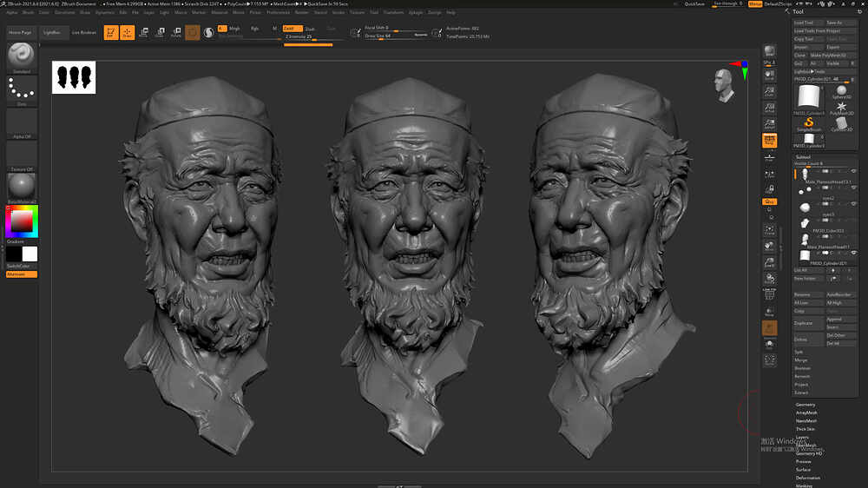Image resolution: width=868 pixels, height=488 pixels.
Task: Click the orange Xyz rotation button
Action: (x=769, y=201)
